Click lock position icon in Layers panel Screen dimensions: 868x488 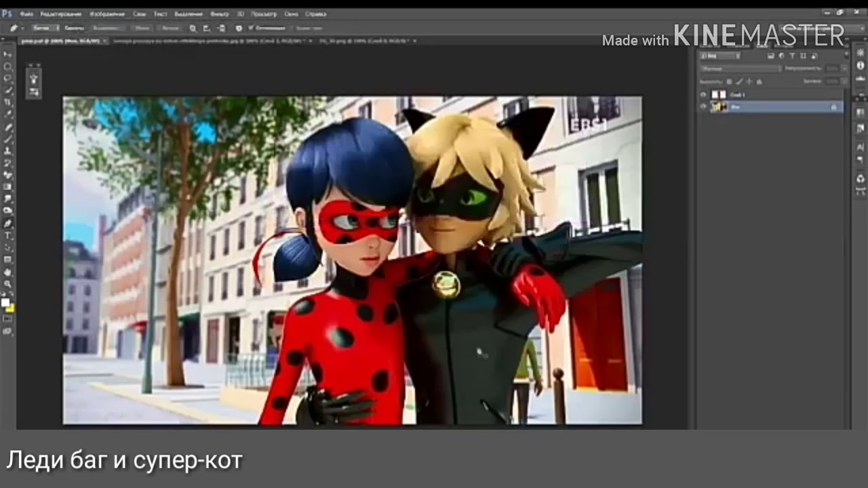coord(749,81)
